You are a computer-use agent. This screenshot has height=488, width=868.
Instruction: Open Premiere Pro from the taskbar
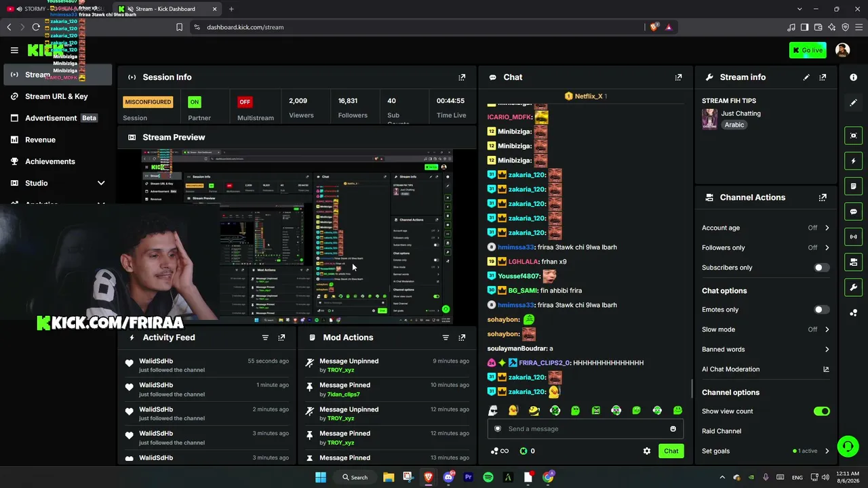pos(468,477)
